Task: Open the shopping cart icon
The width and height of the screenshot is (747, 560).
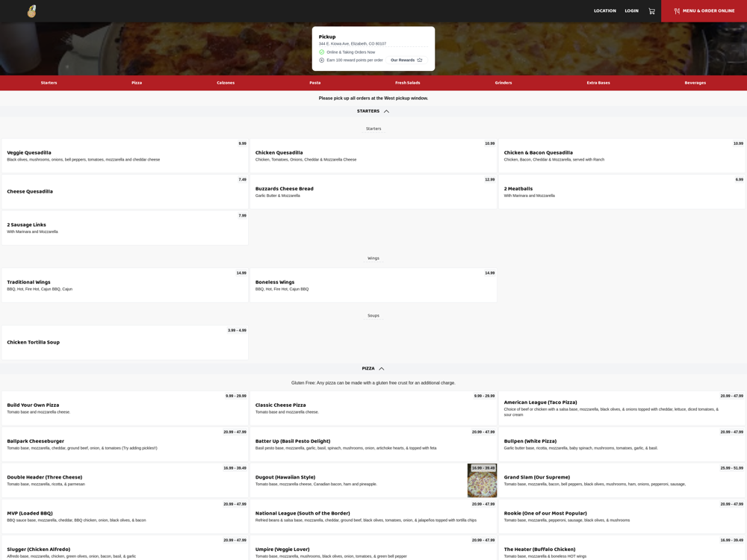Action: pyautogui.click(x=651, y=11)
